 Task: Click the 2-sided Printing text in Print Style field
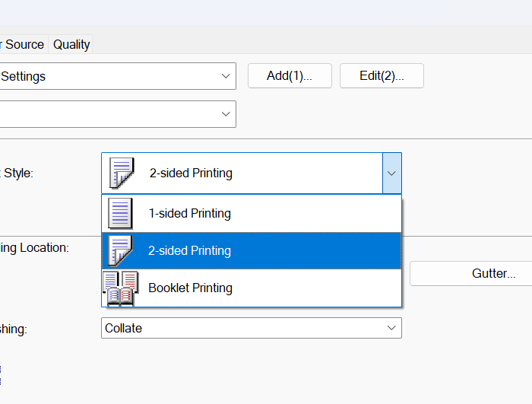191,173
